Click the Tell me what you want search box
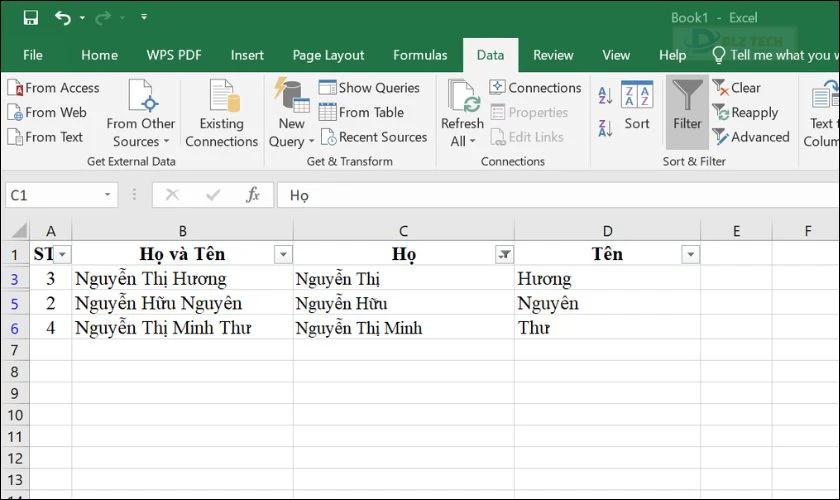Screen dimensions: 840x500 (x=774, y=55)
